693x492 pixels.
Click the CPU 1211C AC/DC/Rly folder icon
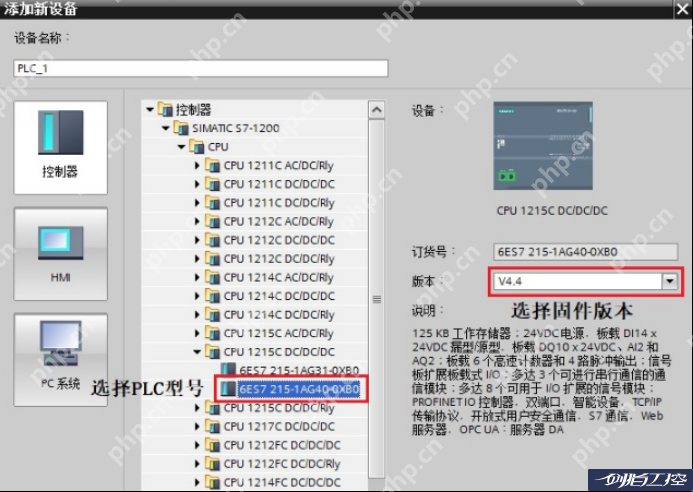pos(213,165)
